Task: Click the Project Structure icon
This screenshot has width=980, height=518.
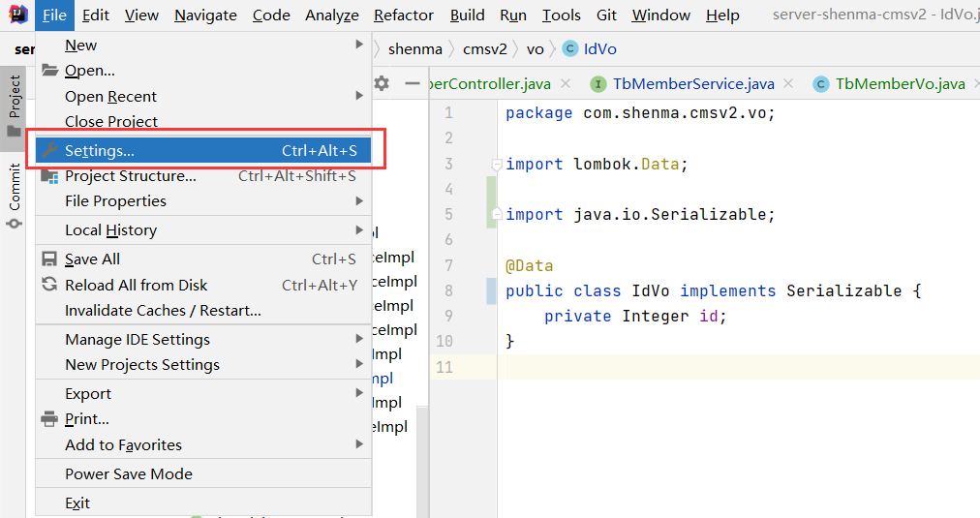Action: pyautogui.click(x=49, y=176)
